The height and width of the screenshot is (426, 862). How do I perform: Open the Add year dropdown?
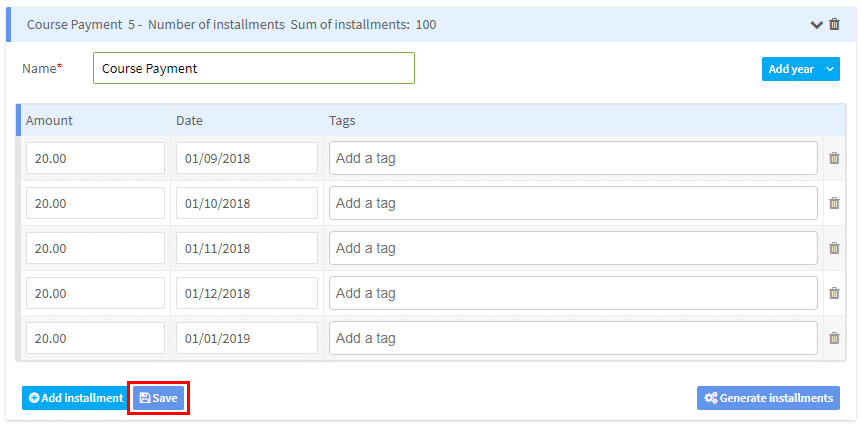[x=800, y=69]
